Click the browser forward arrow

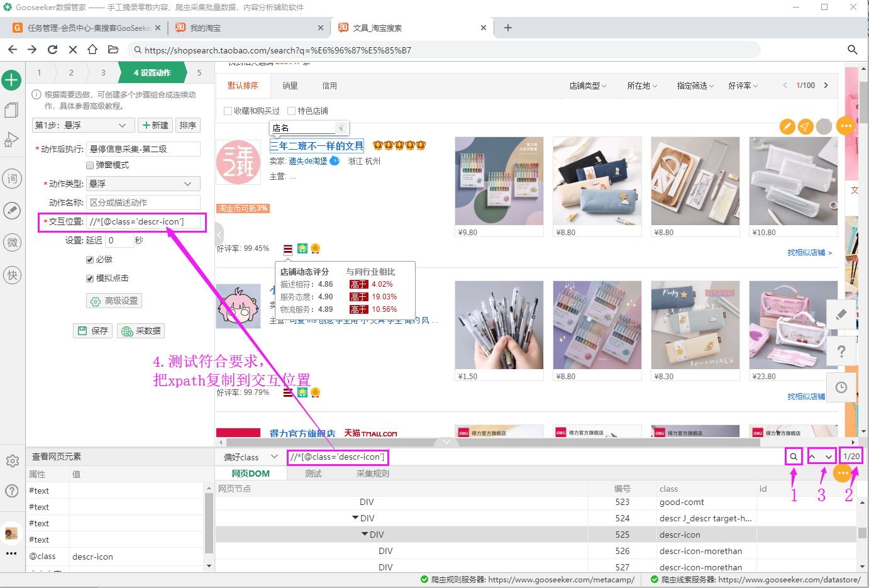pyautogui.click(x=32, y=50)
